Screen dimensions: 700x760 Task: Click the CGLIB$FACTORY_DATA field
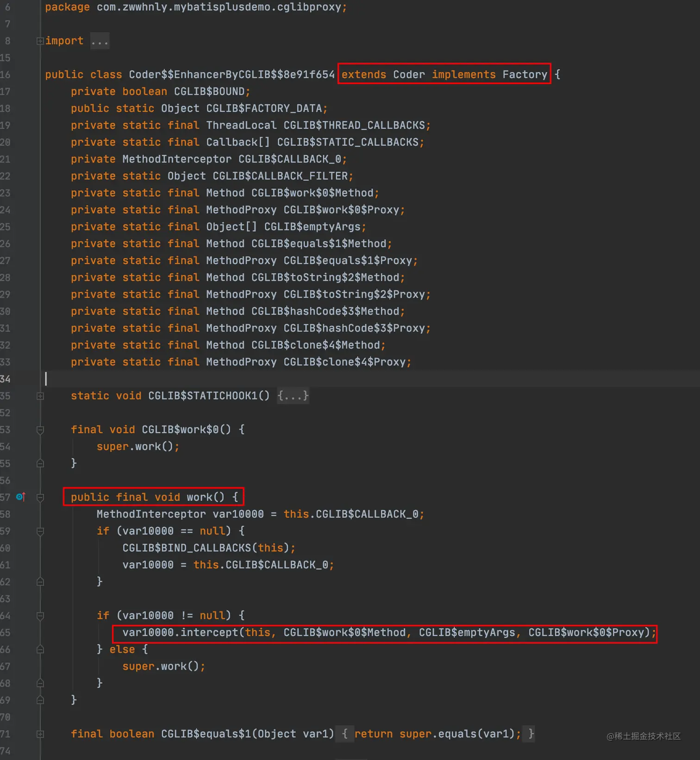click(x=264, y=108)
